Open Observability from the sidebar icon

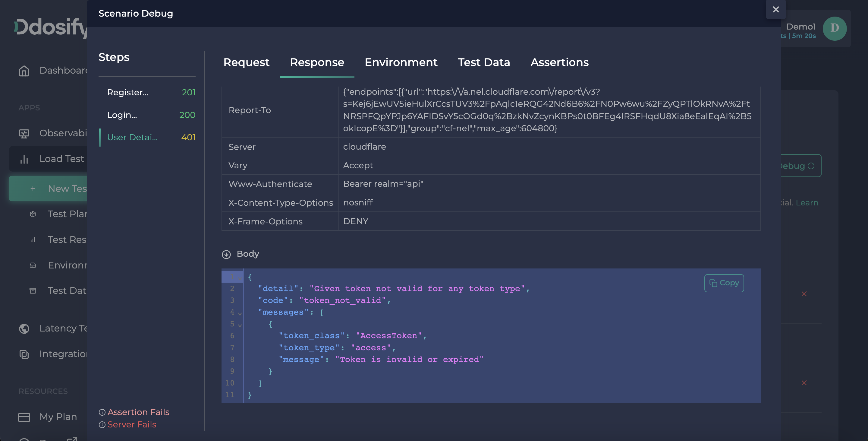click(24, 133)
